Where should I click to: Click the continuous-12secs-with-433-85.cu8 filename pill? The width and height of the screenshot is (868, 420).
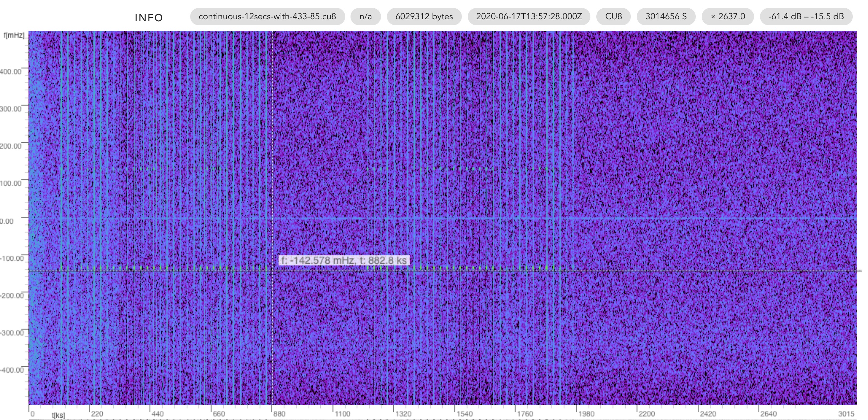click(267, 17)
